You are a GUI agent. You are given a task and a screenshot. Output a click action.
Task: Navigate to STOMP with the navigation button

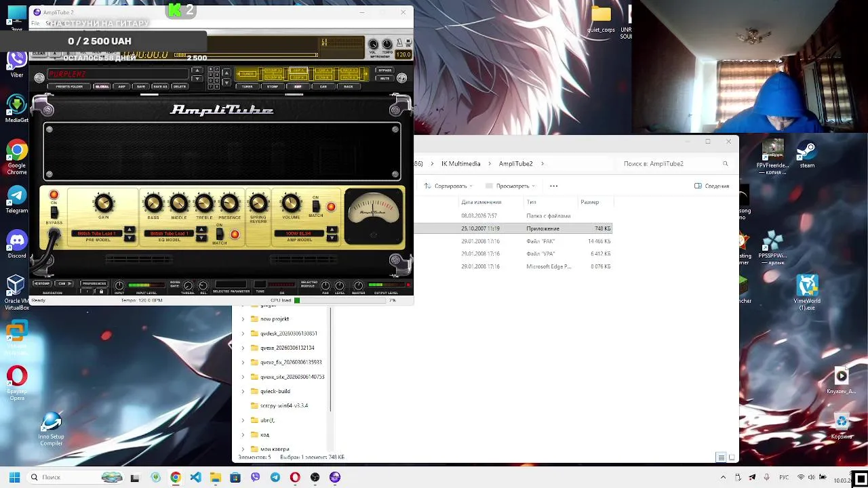click(42, 283)
